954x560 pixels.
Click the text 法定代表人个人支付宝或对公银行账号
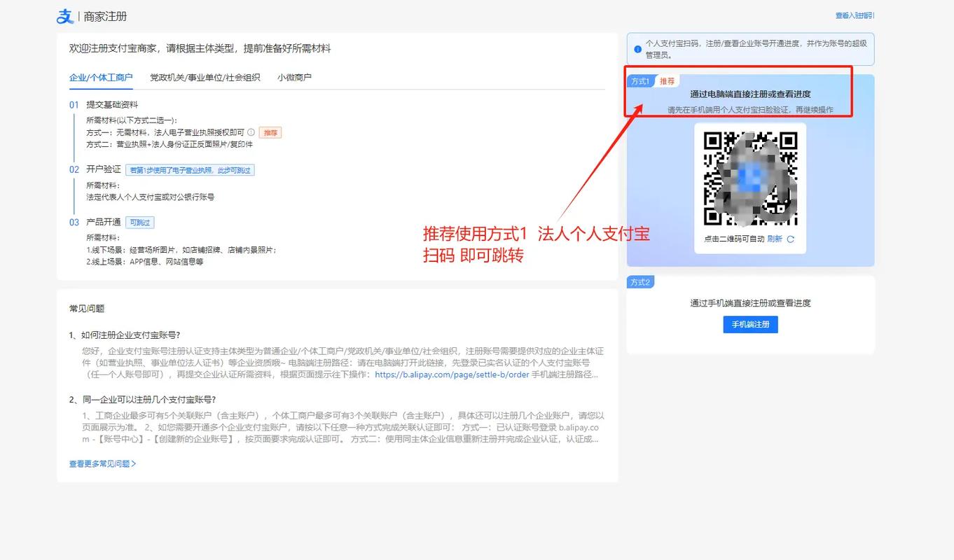[x=150, y=197]
